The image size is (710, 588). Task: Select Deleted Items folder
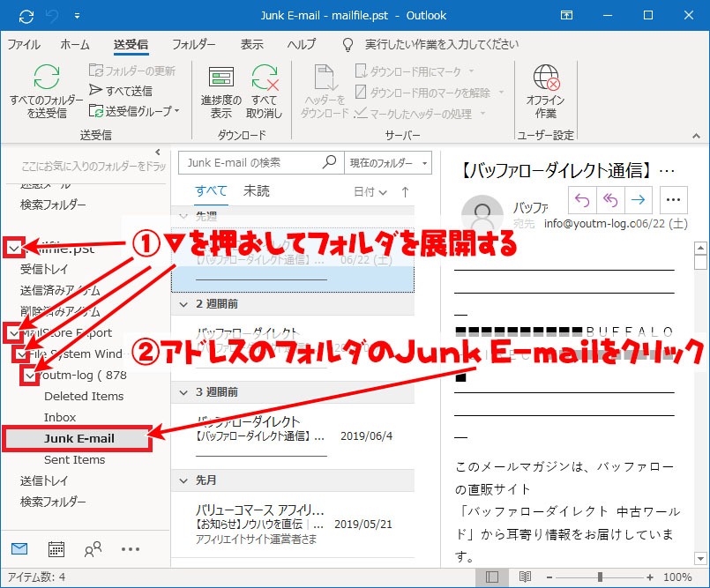click(84, 396)
